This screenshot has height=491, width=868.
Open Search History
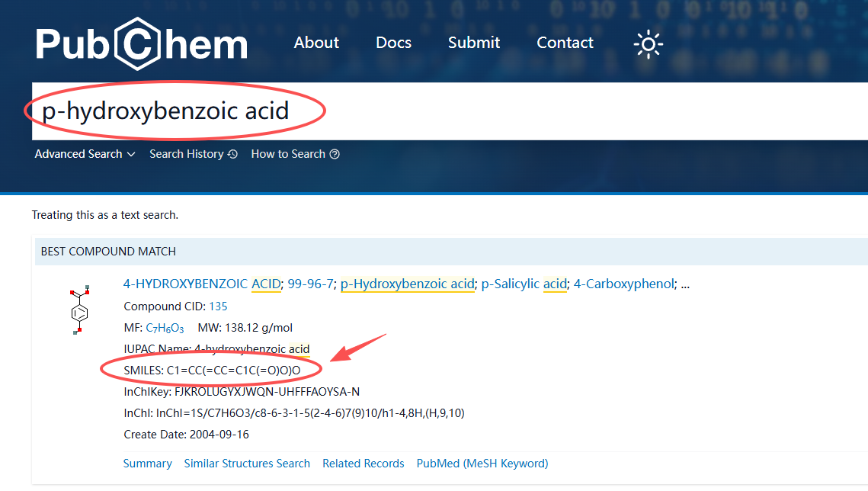tap(186, 154)
